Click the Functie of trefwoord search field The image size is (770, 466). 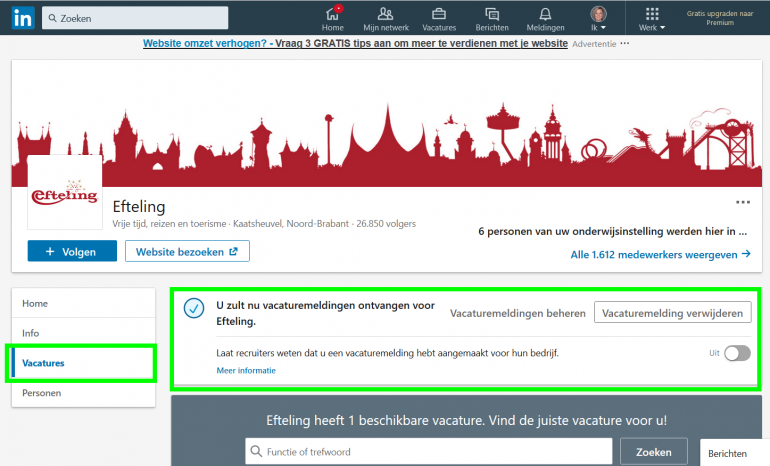coord(429,451)
